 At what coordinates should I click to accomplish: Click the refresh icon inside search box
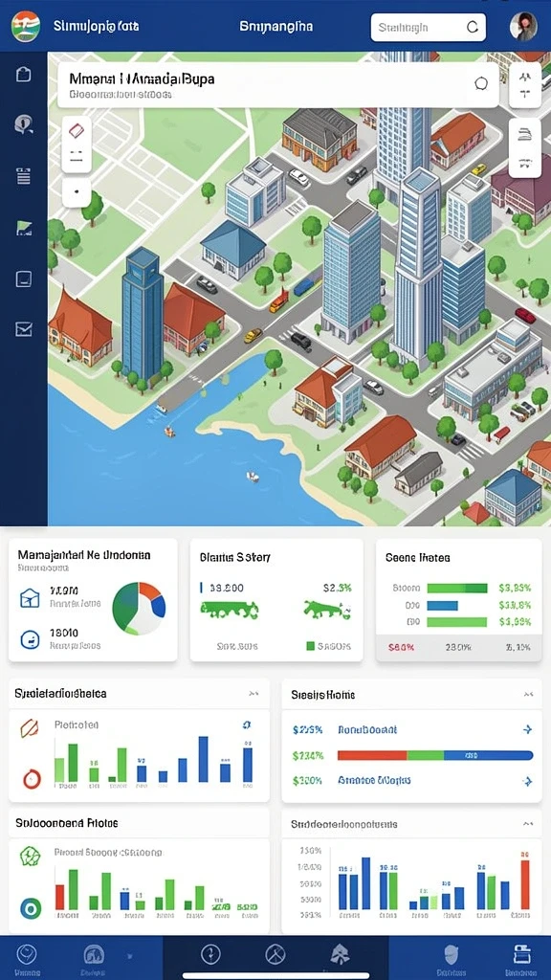(473, 27)
